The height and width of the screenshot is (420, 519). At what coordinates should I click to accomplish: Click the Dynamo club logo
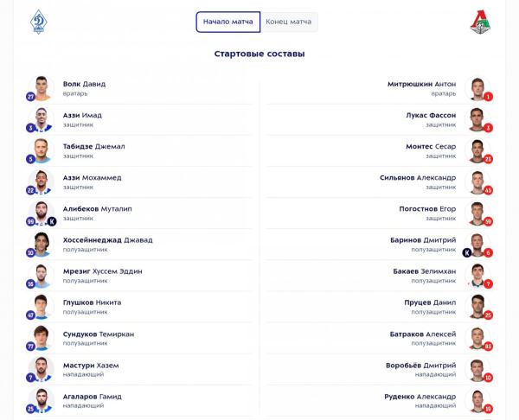[x=38, y=22]
